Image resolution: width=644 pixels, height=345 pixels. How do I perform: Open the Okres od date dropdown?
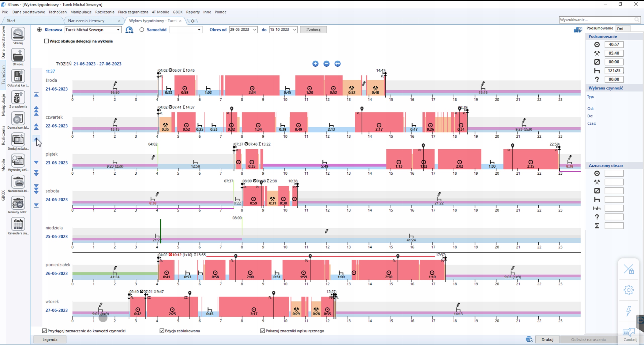pyautogui.click(x=255, y=30)
